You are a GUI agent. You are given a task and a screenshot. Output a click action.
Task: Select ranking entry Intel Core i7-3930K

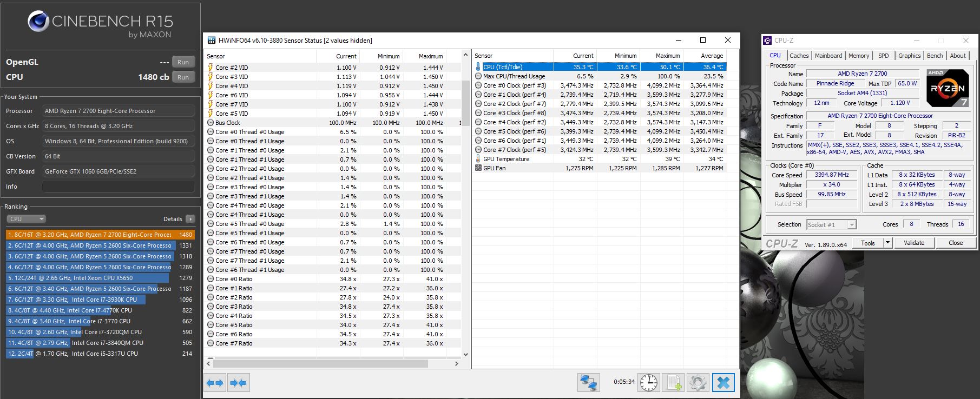100,300
